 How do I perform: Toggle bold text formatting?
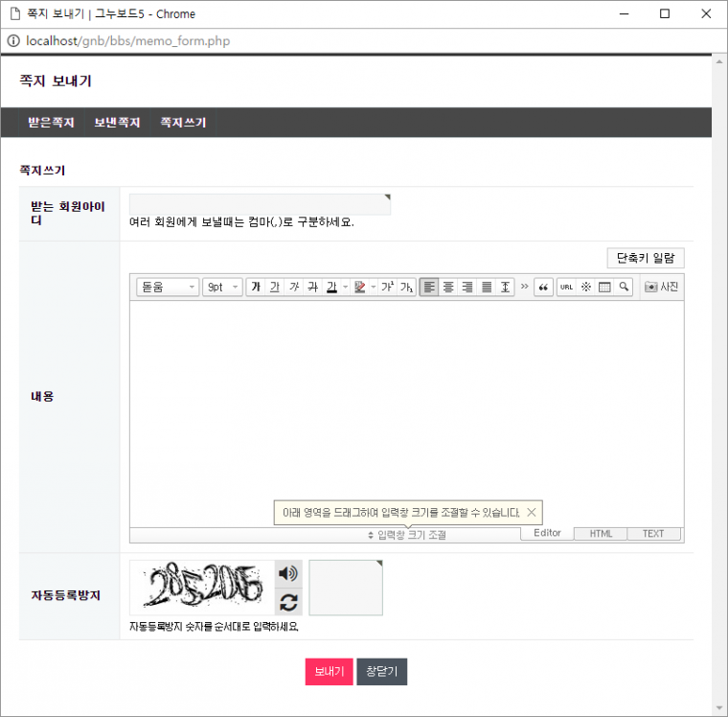click(x=256, y=287)
